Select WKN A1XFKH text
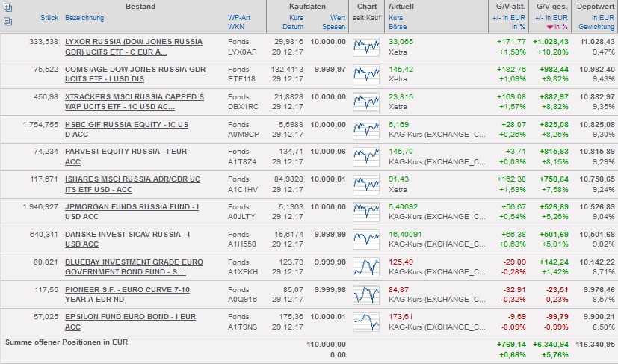Screen dimensions: 618x364 click(x=242, y=272)
